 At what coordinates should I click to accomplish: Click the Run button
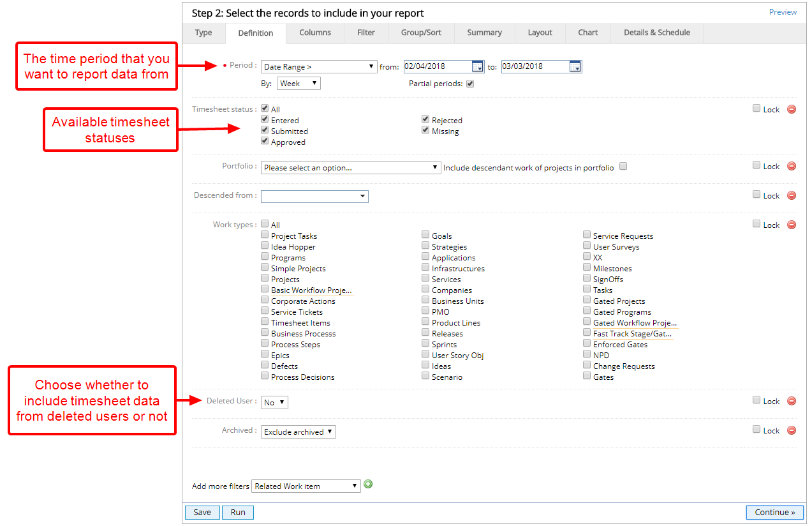tap(238, 513)
